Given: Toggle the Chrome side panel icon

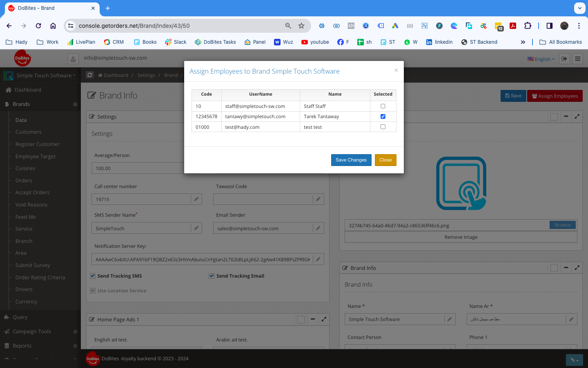Looking at the screenshot, I should click(x=550, y=26).
